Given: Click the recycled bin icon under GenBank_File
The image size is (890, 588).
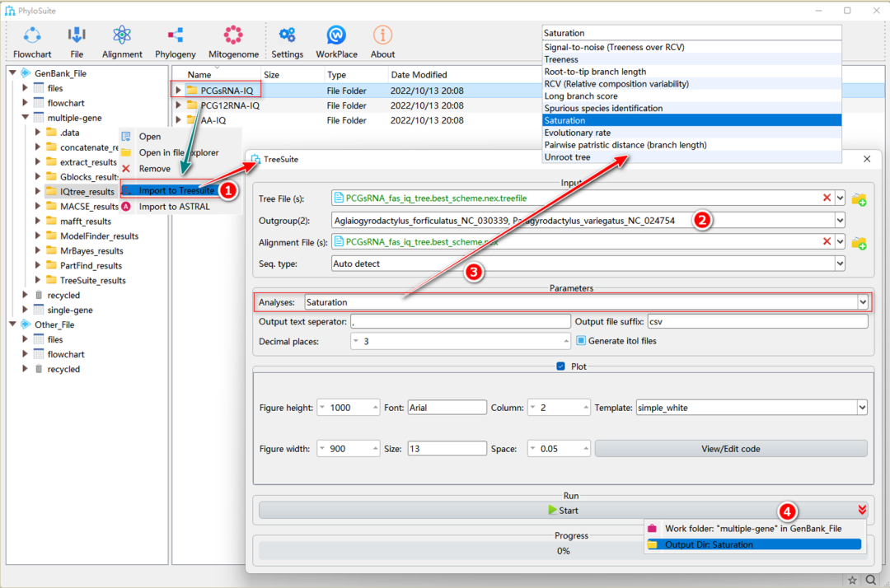Looking at the screenshot, I should coord(39,295).
